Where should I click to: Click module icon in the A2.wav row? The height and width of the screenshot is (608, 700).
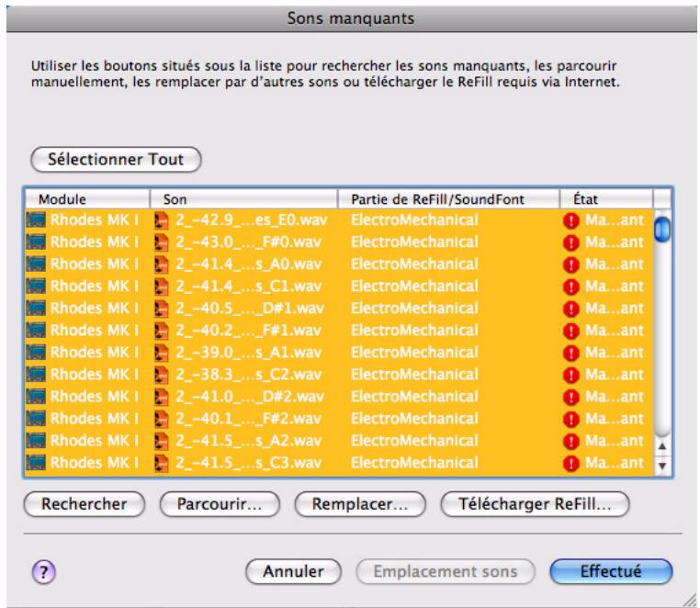36,441
